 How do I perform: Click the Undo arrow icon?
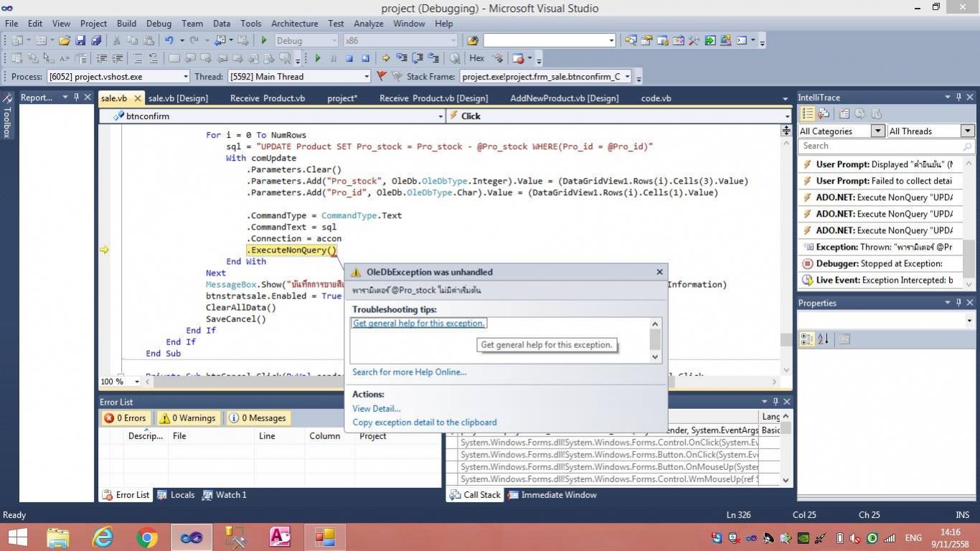pyautogui.click(x=169, y=41)
